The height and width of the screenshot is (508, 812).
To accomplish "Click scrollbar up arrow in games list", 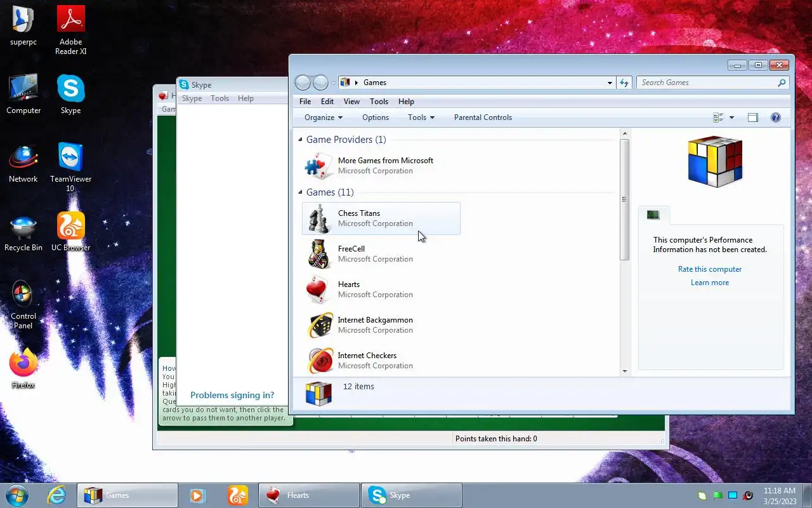I will (625, 133).
